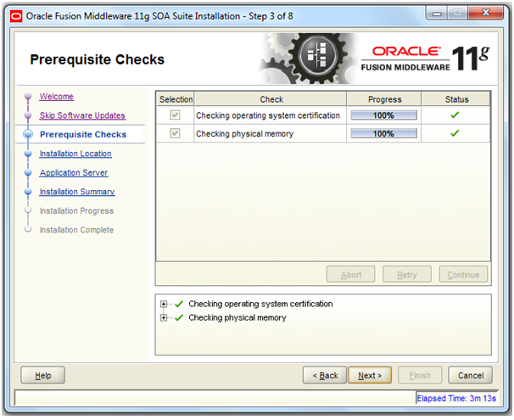This screenshot has width=514, height=420.
Task: Click the Prerequisite Checks current step bullet
Action: click(28, 134)
